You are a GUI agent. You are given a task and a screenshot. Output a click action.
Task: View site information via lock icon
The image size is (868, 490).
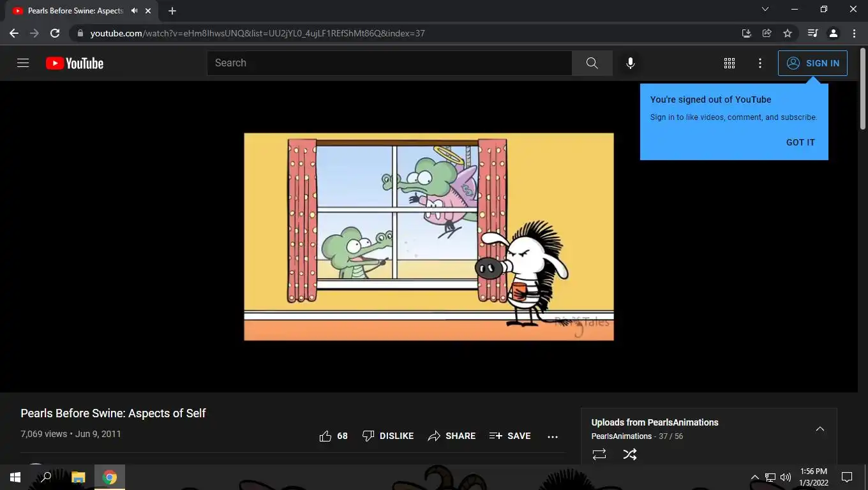click(80, 33)
